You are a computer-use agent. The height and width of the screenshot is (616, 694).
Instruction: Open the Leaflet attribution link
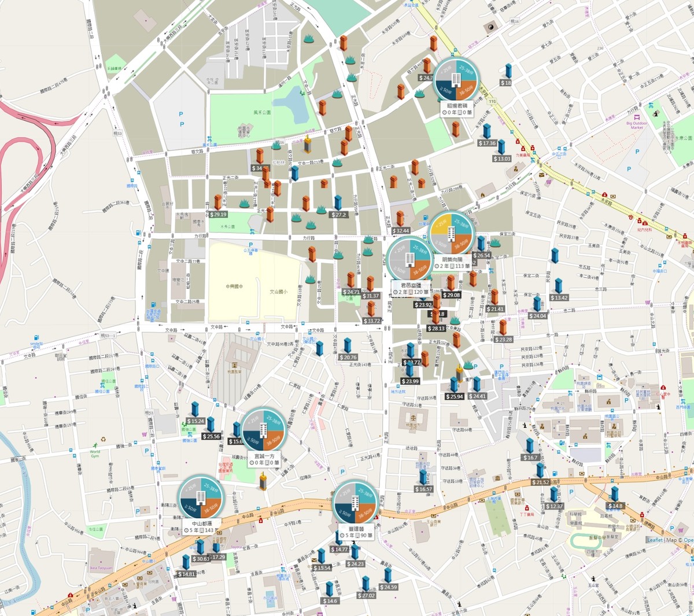pos(655,540)
